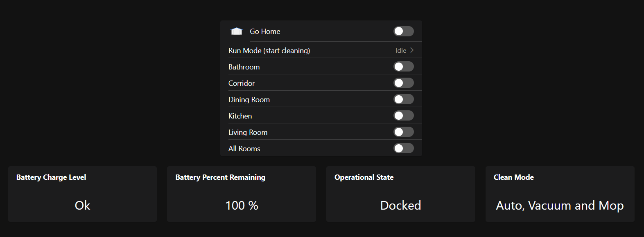Click the 100 % battery value
Screen dimensions: 644x237
pos(242,206)
